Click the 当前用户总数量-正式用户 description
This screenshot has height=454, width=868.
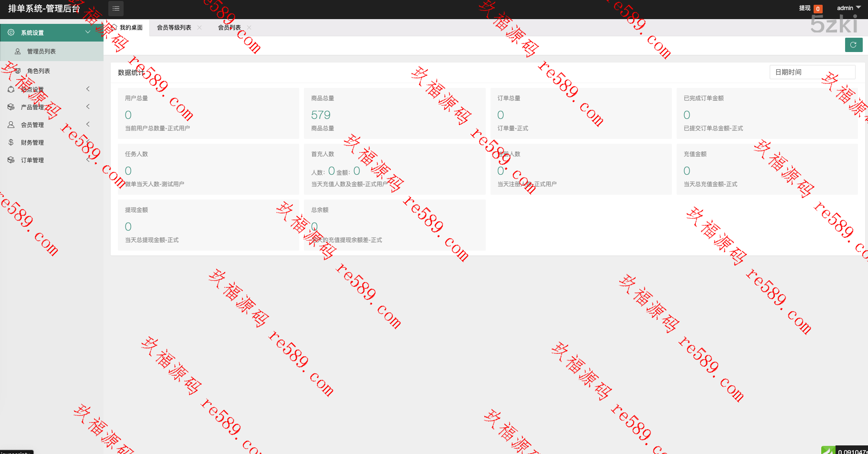click(x=157, y=128)
